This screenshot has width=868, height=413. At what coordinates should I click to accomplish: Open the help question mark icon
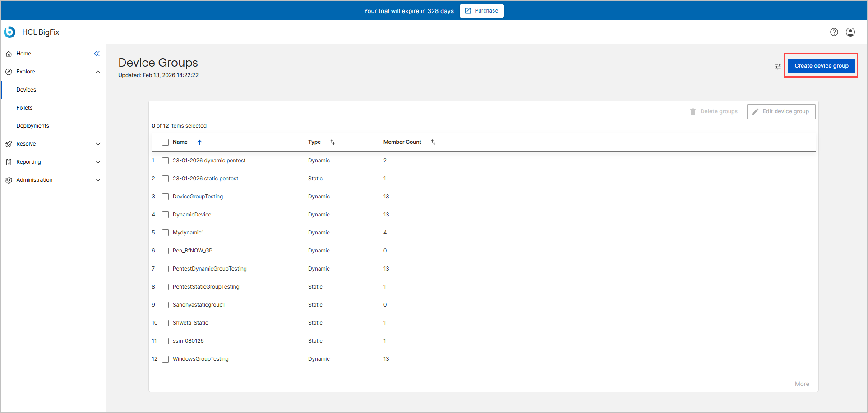[x=834, y=32]
